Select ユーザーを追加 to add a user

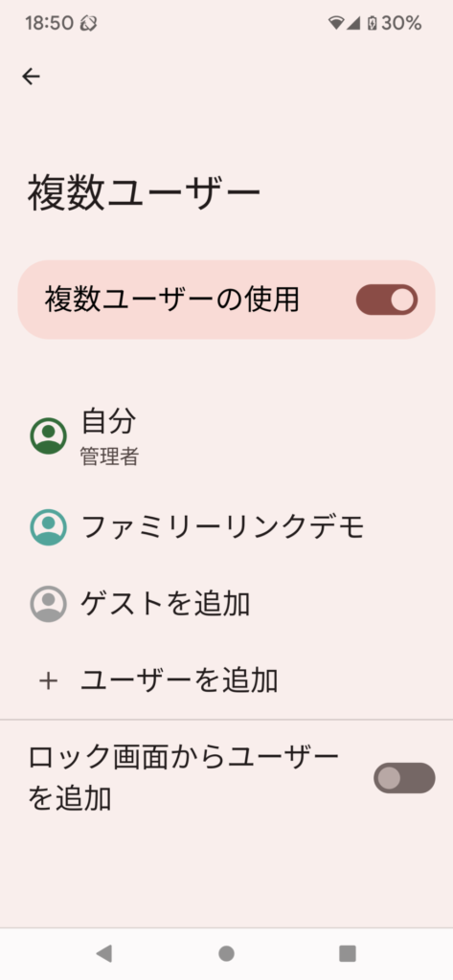226,680
